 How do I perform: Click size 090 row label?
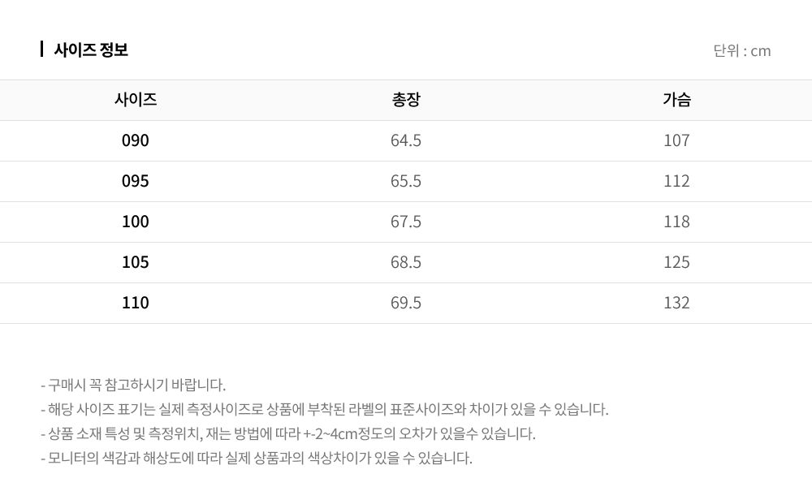pos(135,140)
